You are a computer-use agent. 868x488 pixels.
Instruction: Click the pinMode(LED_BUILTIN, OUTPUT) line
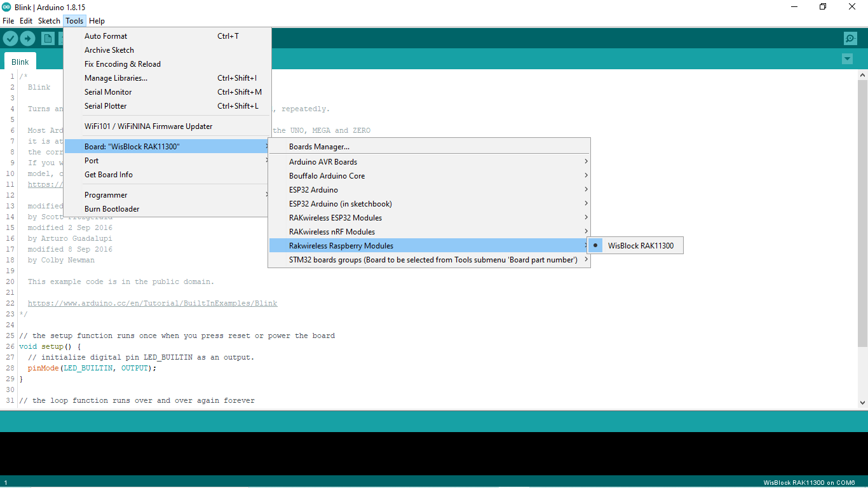click(x=92, y=368)
